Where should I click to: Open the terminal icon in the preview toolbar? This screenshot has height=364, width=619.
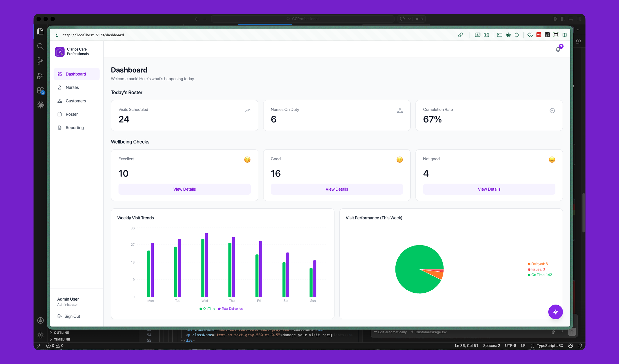click(499, 35)
